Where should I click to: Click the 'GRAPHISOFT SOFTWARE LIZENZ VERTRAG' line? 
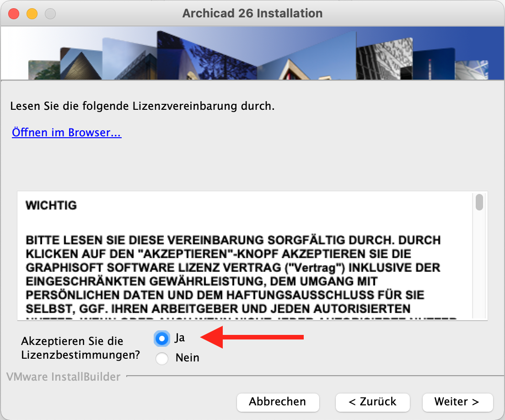tap(233, 268)
